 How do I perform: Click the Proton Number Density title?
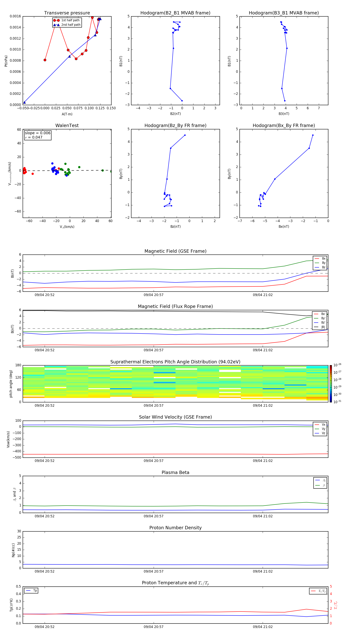click(175, 527)
